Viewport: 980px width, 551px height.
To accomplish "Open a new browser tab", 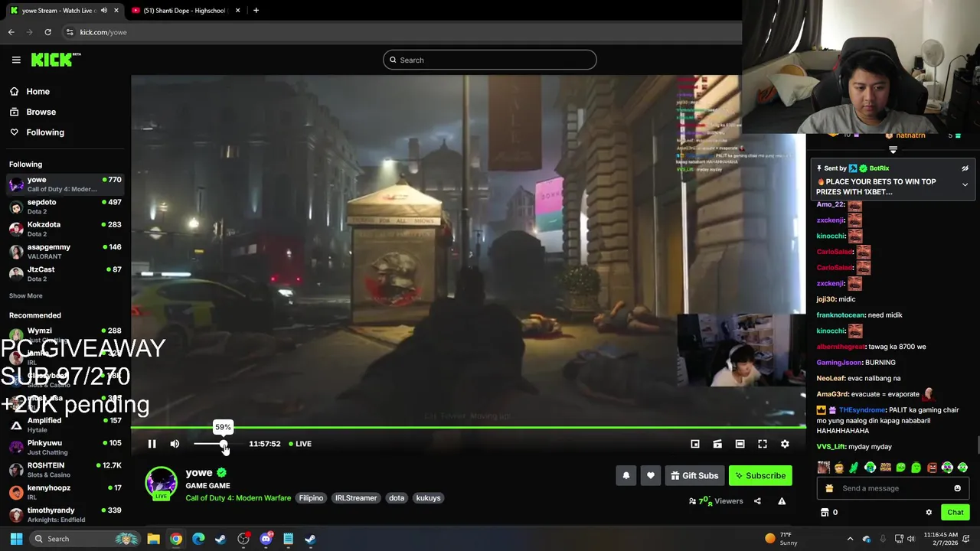I will [x=256, y=11].
